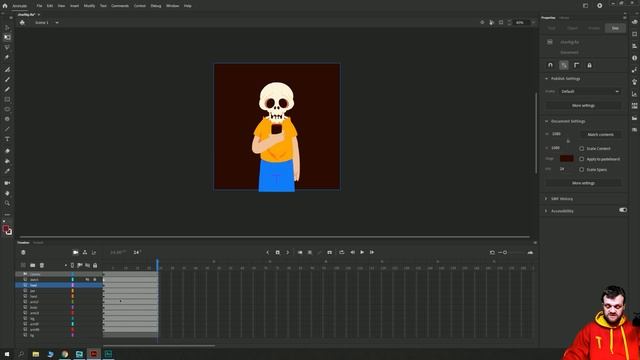This screenshot has width=640, height=360.
Task: Click the Windows Start button
Action: click(7, 354)
